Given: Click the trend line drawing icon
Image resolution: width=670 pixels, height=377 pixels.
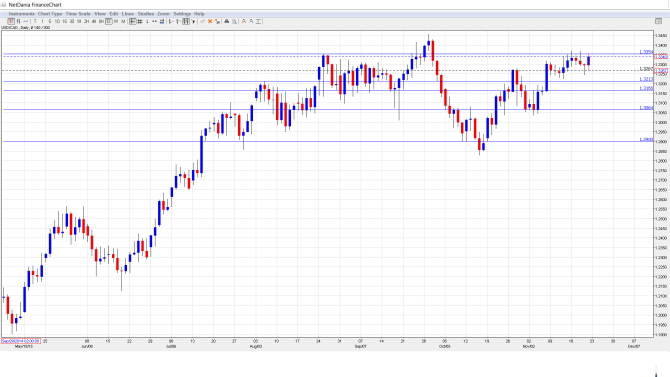Looking at the screenshot, I should point(203,21).
